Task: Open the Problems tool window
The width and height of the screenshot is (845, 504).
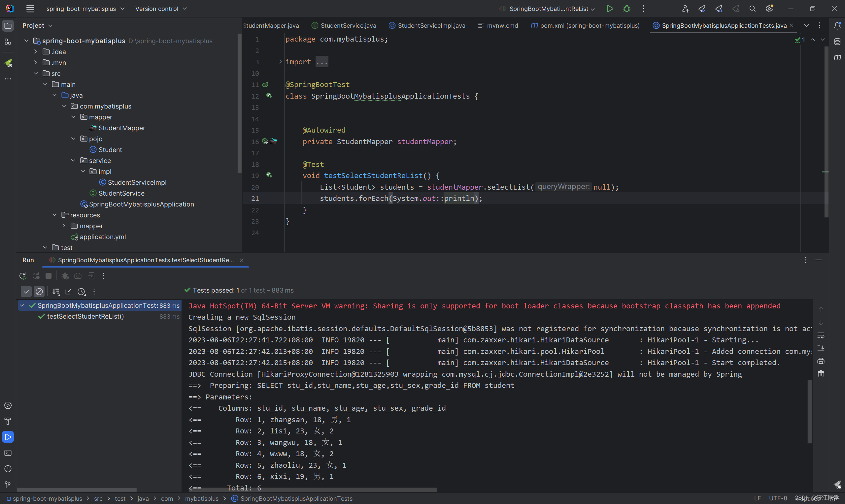Action: [x=8, y=469]
